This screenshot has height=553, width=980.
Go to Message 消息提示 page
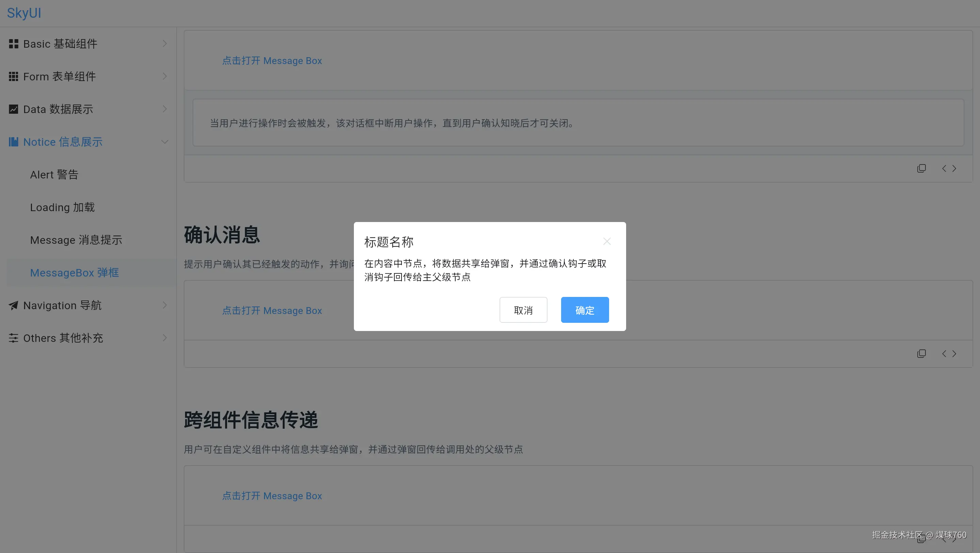[x=76, y=240]
